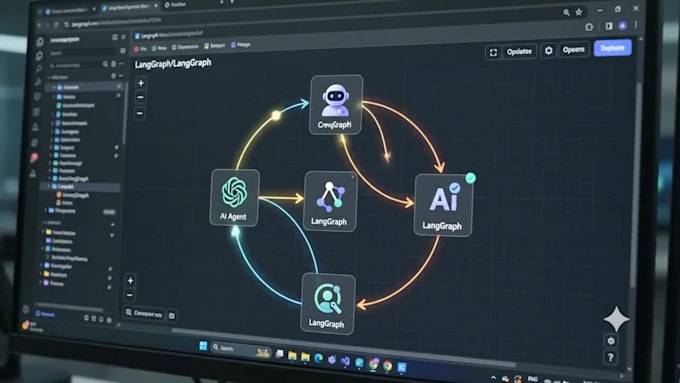Click the plus button below the LangGraph/LangGraph title
680x383 pixels.
141,83
